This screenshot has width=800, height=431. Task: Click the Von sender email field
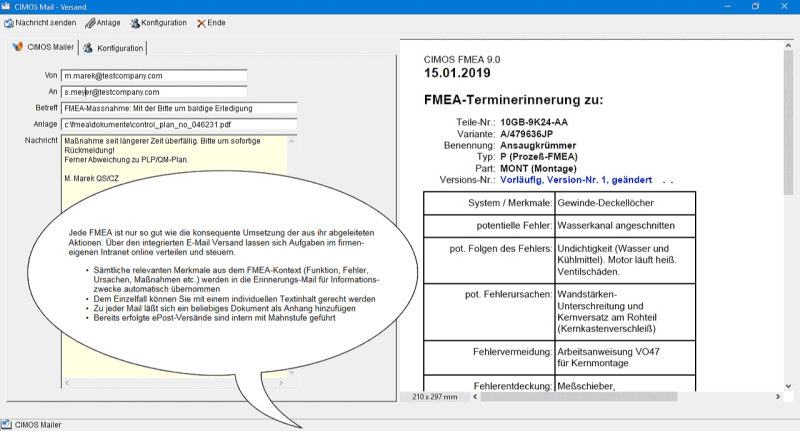[153, 75]
